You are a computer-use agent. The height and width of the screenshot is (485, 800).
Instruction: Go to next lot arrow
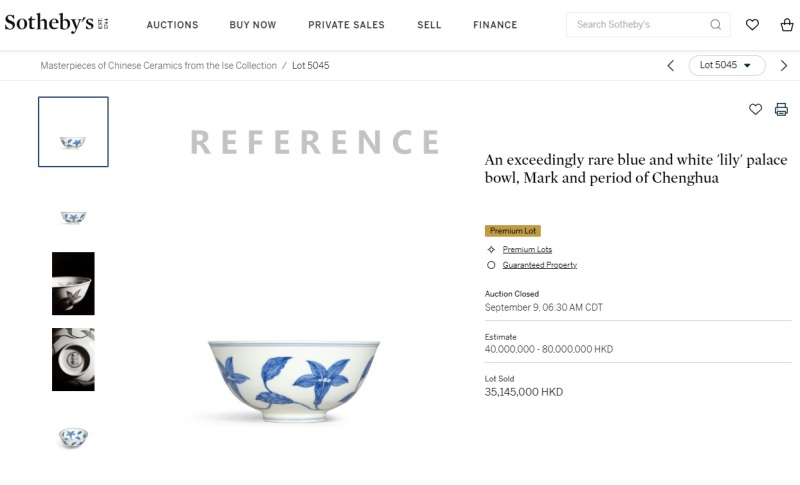pos(784,66)
